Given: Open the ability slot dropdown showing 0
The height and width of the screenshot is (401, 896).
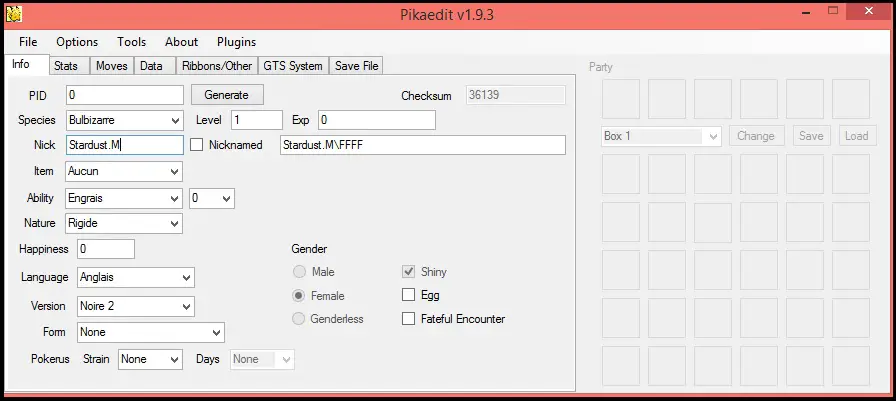Looking at the screenshot, I should click(x=212, y=198).
